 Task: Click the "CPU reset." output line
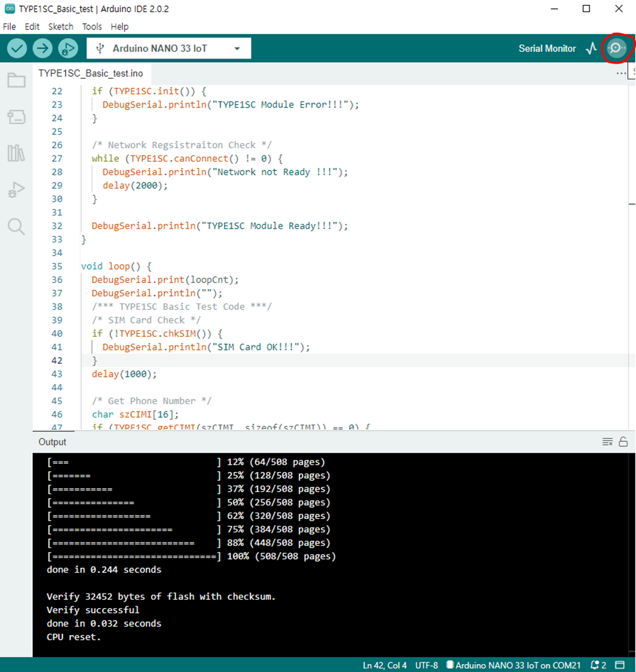74,637
